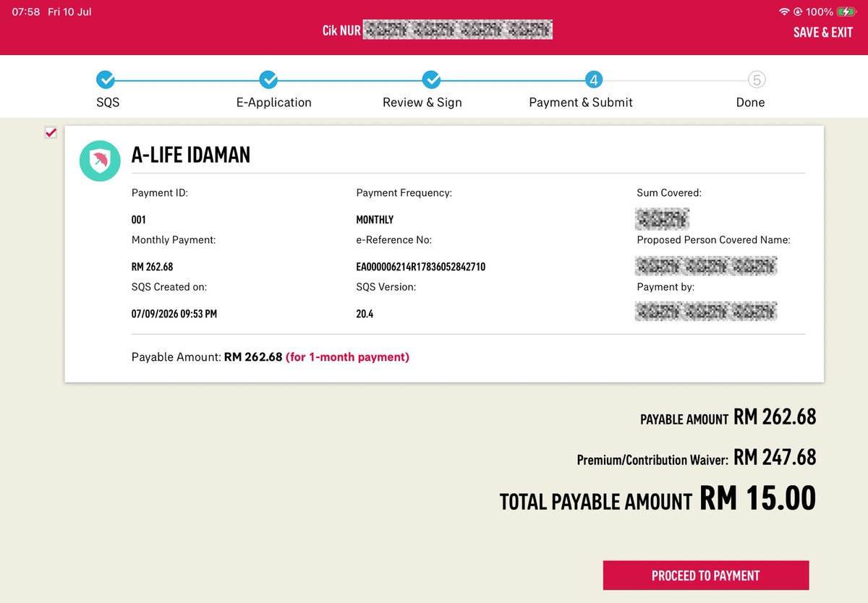
Task: Tap the A-Life Idaman umbrella shield icon
Action: 100,161
